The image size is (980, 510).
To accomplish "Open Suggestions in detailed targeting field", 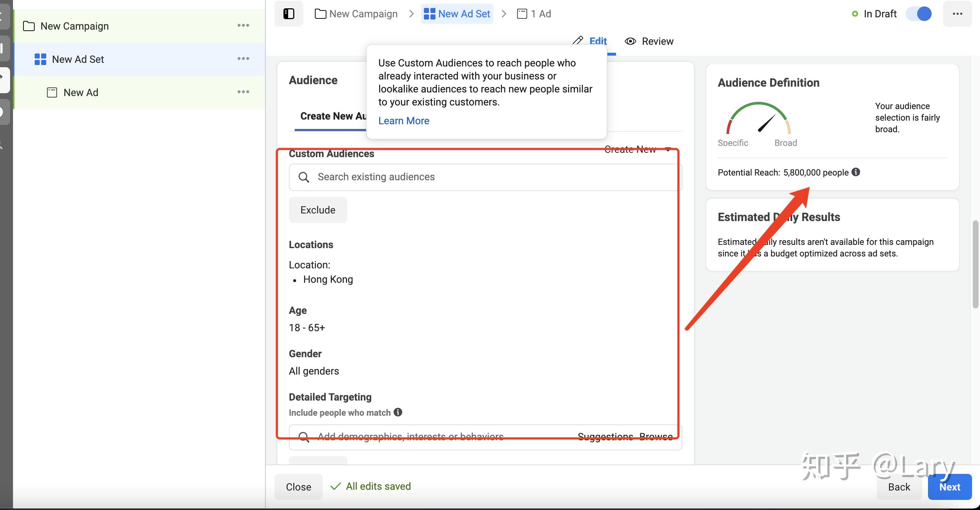I will pyautogui.click(x=605, y=437).
